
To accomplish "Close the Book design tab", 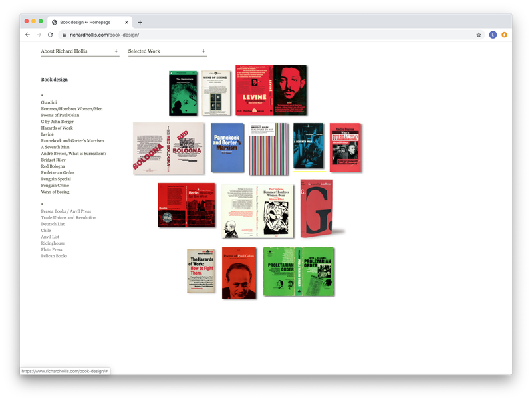I will 126,23.
